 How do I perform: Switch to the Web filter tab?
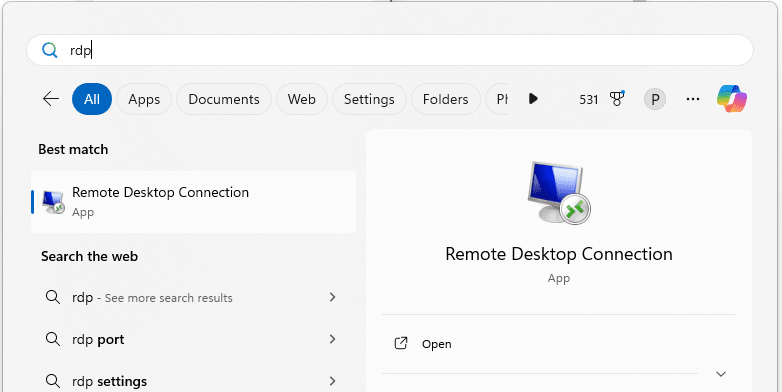click(x=302, y=99)
